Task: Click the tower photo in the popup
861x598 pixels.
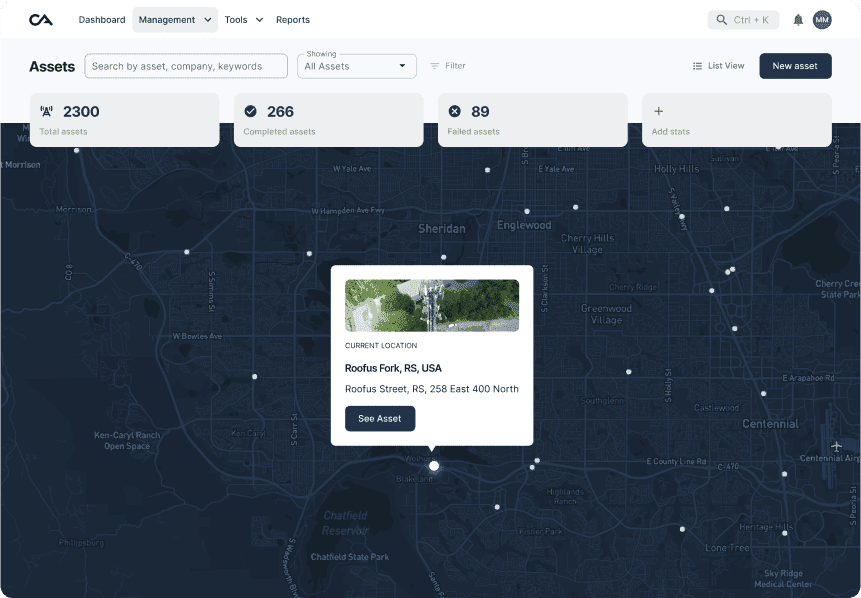Action: pyautogui.click(x=432, y=305)
